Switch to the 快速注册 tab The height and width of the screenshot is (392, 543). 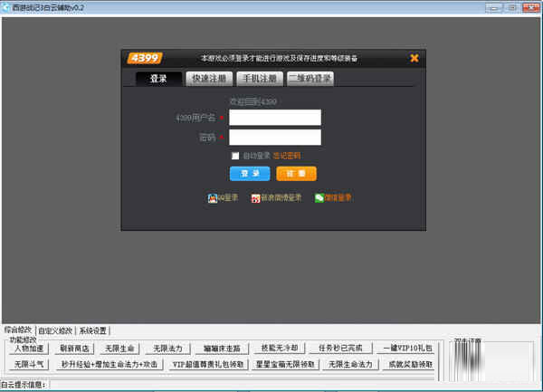[x=210, y=79]
